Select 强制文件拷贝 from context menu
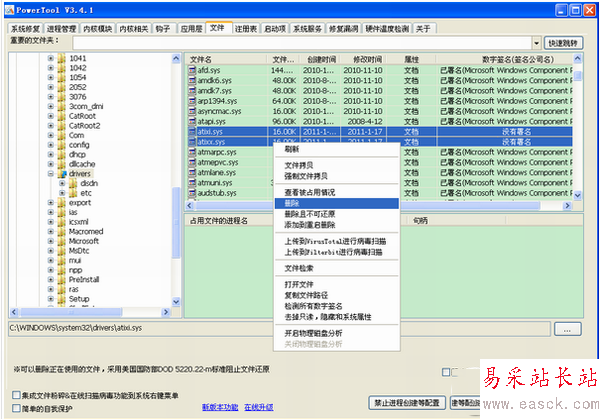The width and height of the screenshot is (600, 419). (337, 176)
